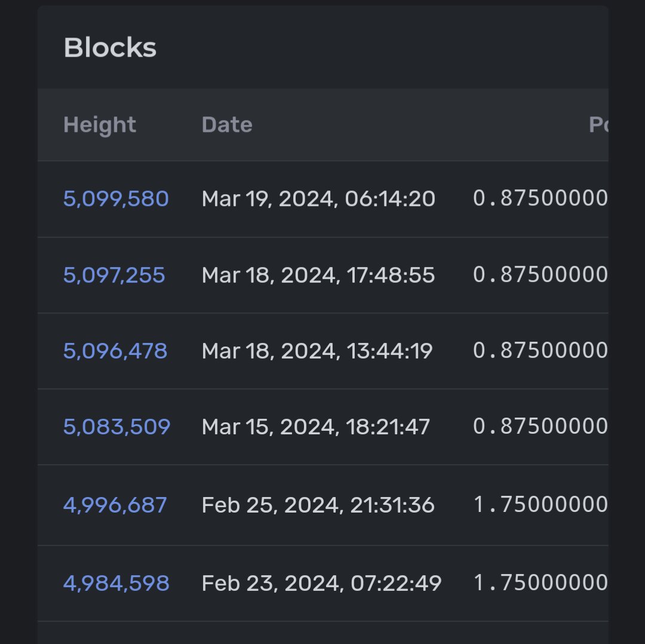645x644 pixels.
Task: Open block 5,097,255 link
Action: pyautogui.click(x=114, y=275)
